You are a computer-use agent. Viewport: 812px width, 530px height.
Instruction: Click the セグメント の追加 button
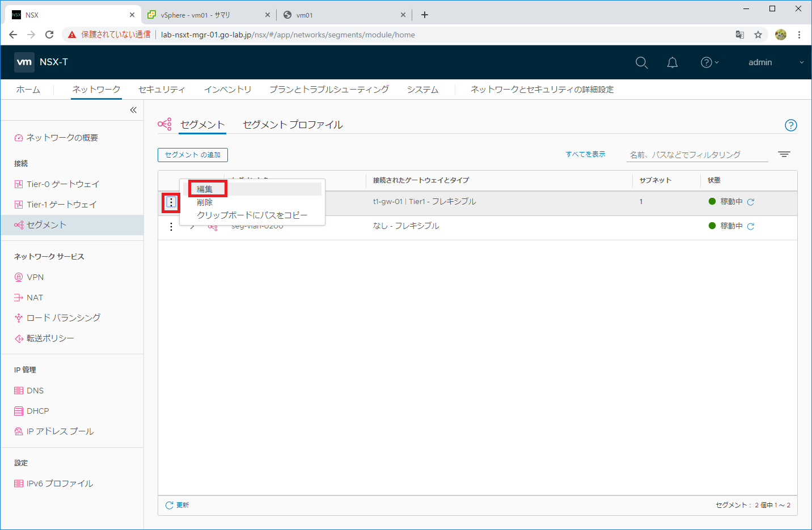[x=193, y=155]
